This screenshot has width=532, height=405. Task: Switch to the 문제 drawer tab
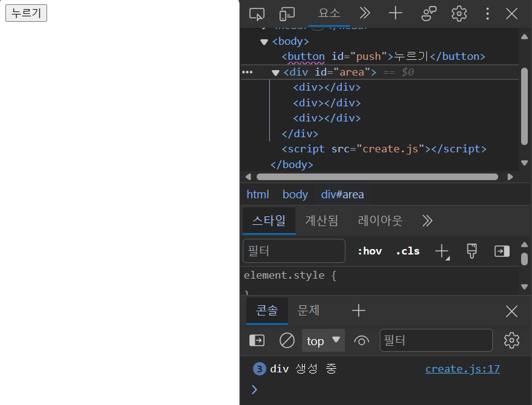(308, 311)
